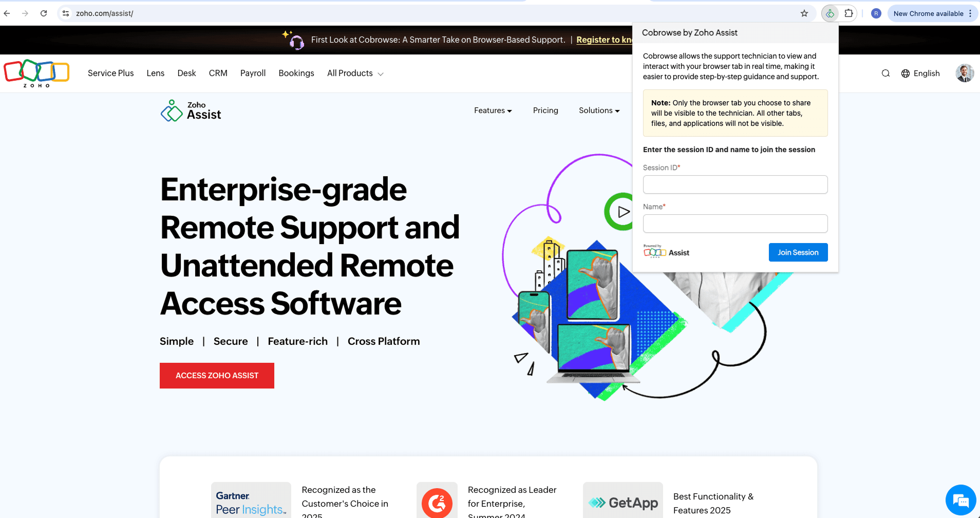This screenshot has height=518, width=980.
Task: Click the address bar URL
Action: (x=105, y=13)
